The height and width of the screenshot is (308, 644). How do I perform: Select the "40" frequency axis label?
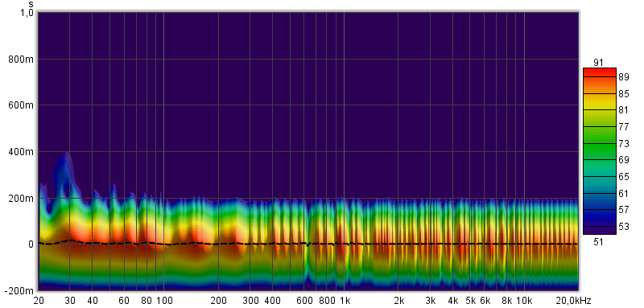pyautogui.click(x=93, y=300)
